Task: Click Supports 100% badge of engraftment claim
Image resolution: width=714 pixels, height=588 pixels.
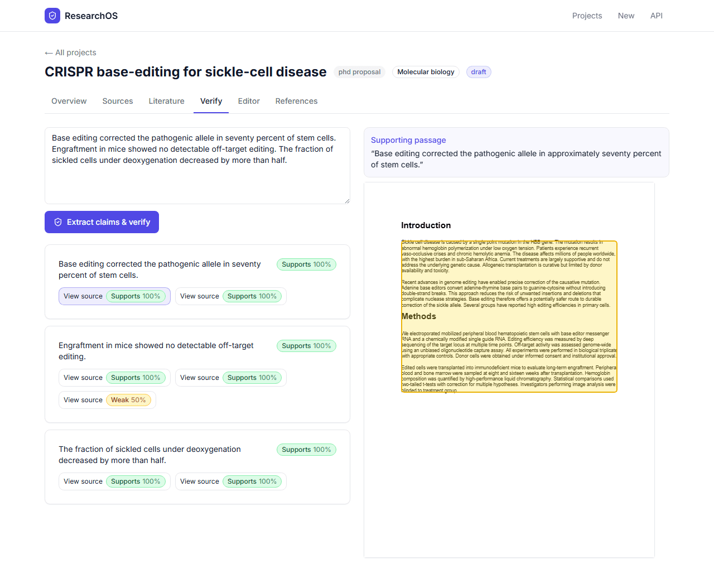Action: [x=306, y=346]
